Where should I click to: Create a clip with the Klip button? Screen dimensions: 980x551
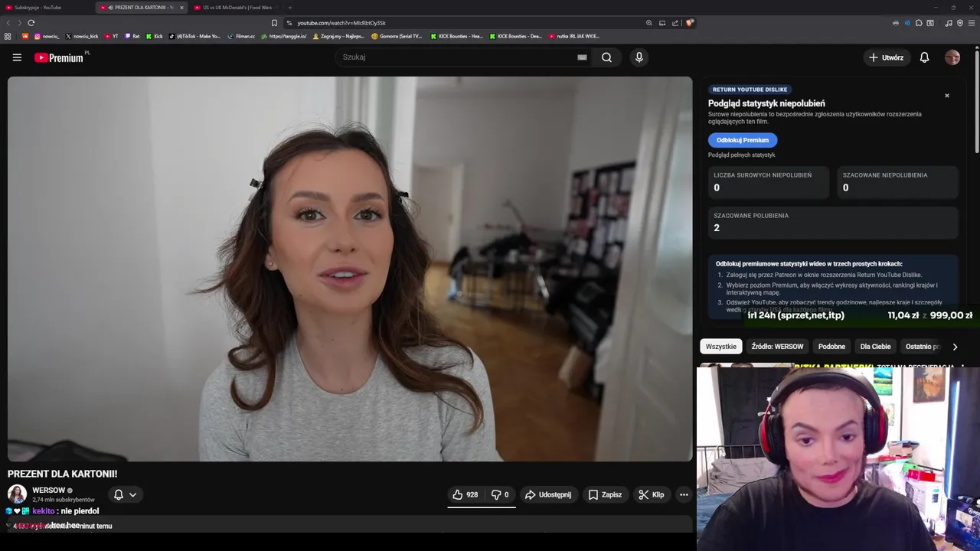(652, 494)
